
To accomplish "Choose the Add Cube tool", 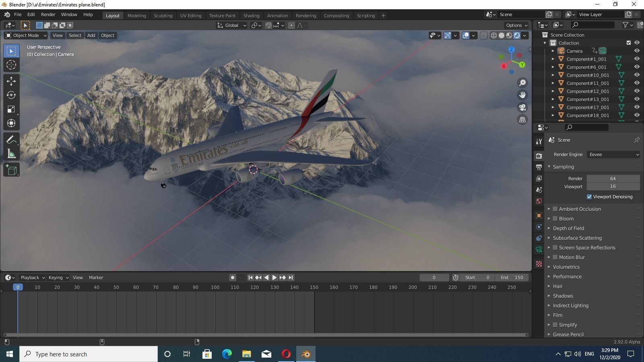I will [11, 170].
